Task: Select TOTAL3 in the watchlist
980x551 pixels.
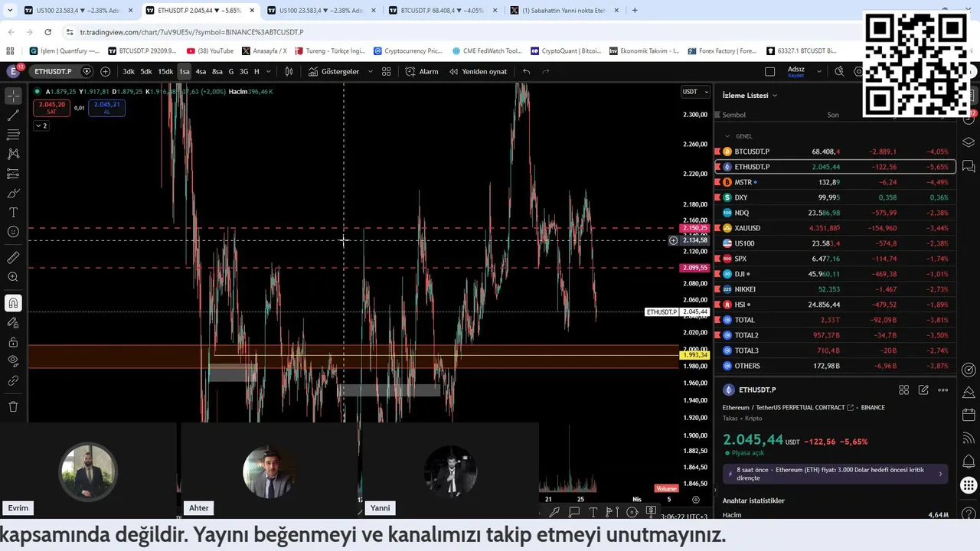Action: [835, 350]
